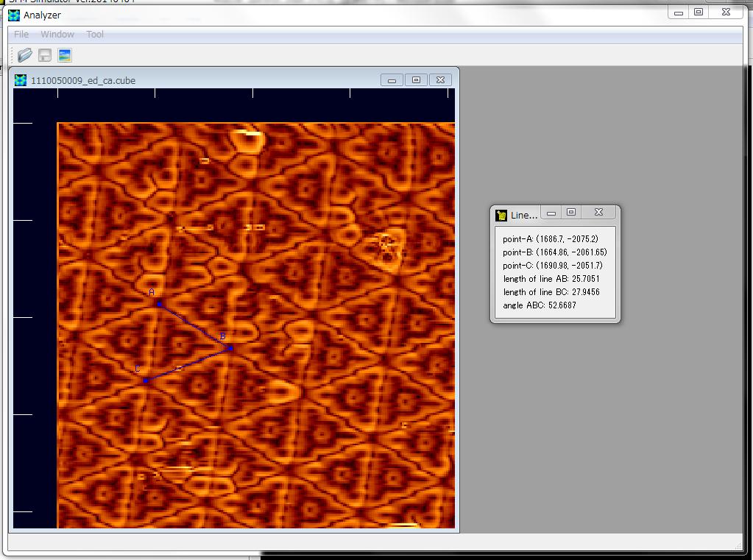Minimize the 1110050009_ed_ca.cube window
The height and width of the screenshot is (560, 753).
[392, 80]
